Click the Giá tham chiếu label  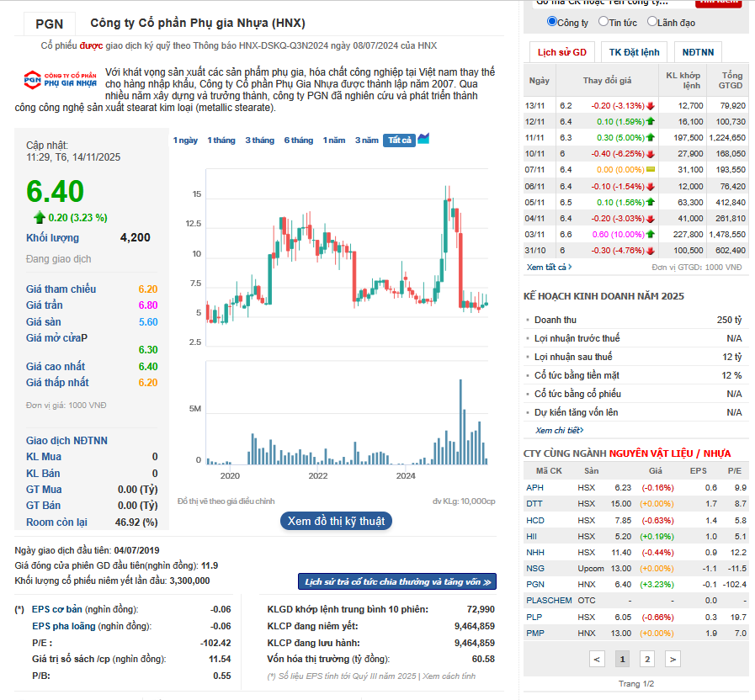pos(61,289)
